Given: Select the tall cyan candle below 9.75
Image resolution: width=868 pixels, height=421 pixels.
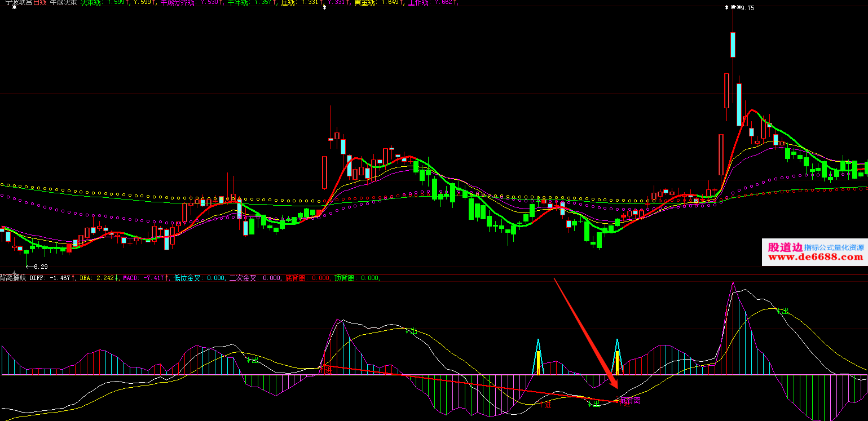Looking at the screenshot, I should pos(733,45).
